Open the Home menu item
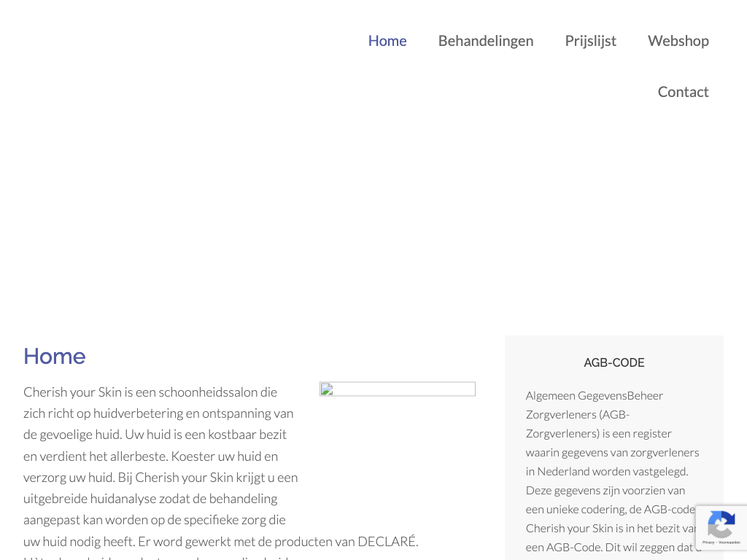 tap(387, 41)
